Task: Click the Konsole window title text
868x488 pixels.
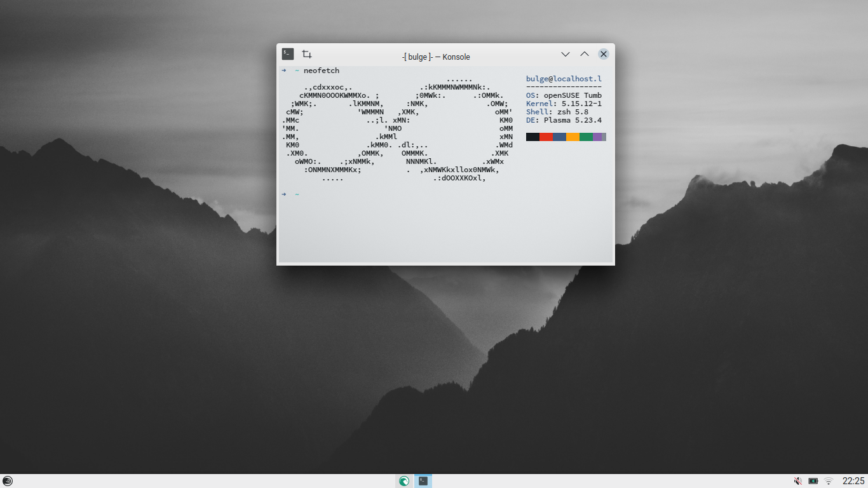Action: tap(436, 57)
